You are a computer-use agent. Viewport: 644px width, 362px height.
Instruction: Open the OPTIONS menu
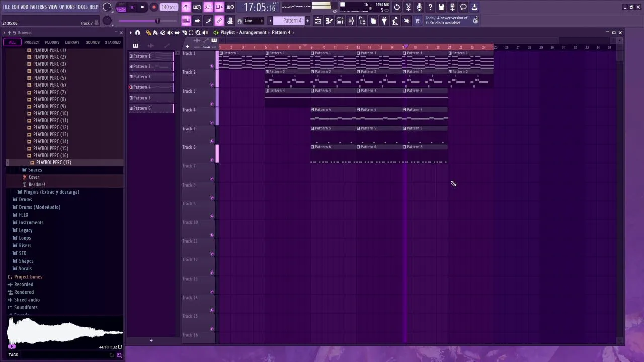click(67, 7)
